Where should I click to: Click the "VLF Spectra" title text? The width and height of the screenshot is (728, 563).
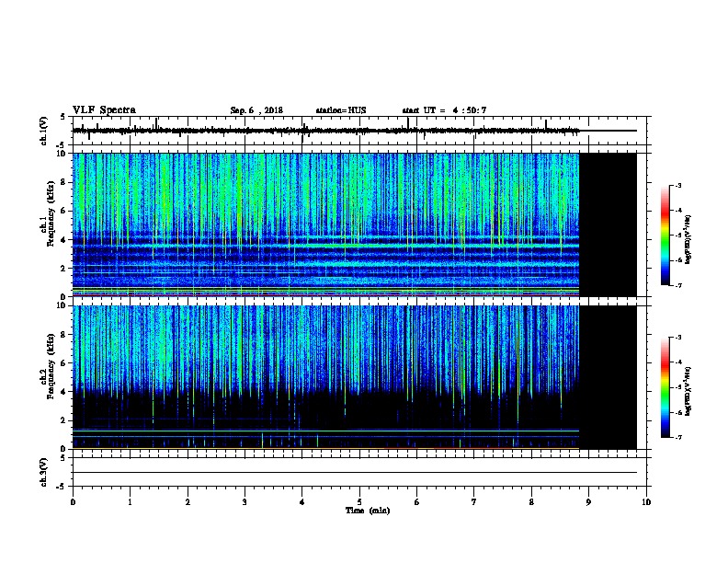[x=104, y=110]
